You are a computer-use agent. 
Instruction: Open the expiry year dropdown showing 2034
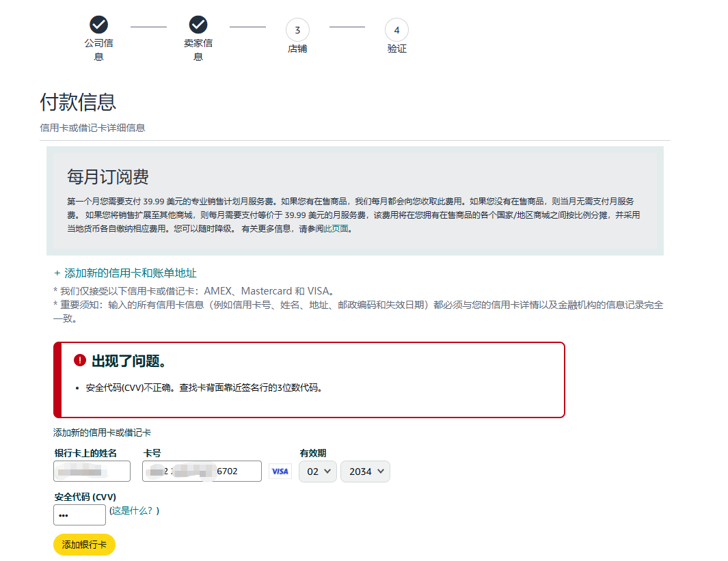point(365,471)
